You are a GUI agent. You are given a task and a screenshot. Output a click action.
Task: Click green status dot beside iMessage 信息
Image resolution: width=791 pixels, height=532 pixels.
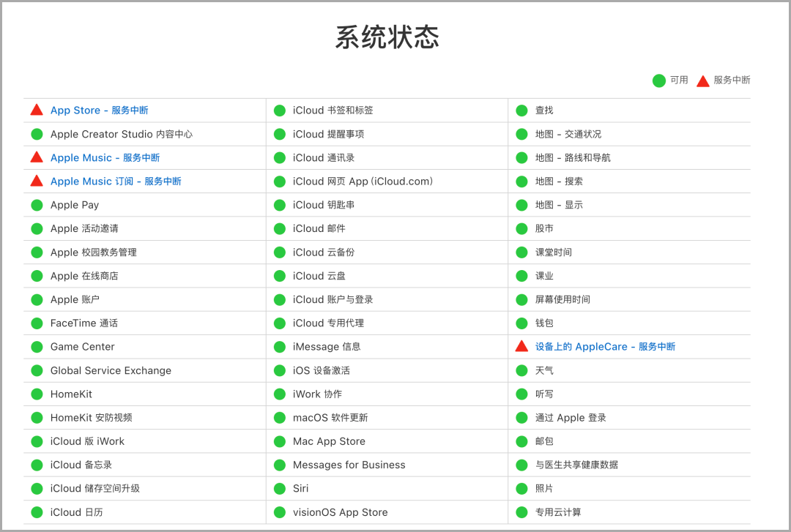tap(280, 347)
